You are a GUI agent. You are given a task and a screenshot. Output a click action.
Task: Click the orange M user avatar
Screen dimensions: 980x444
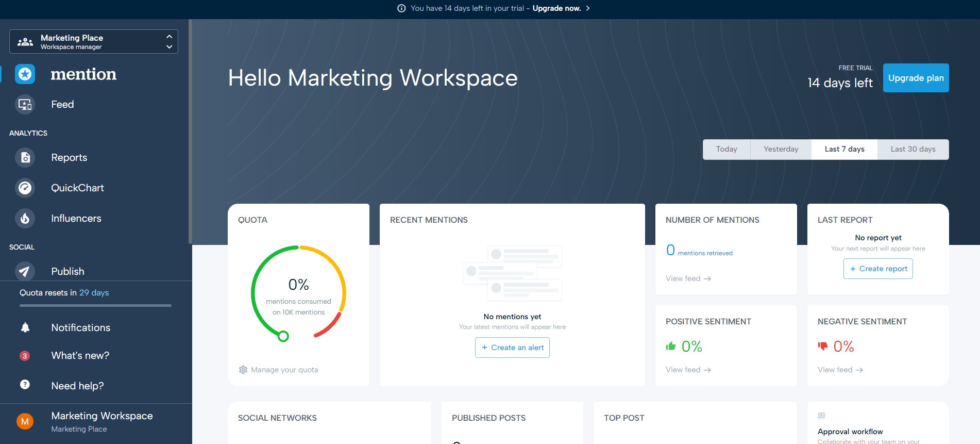25,421
